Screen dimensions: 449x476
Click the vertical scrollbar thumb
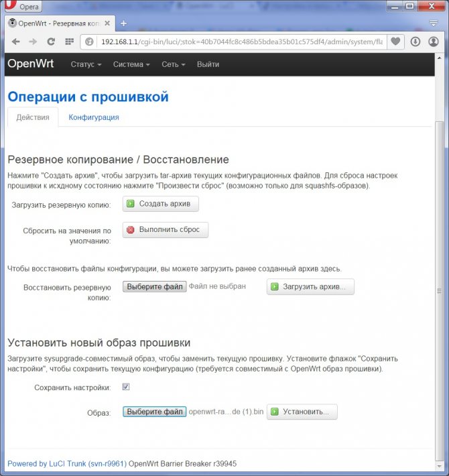pos(439,291)
